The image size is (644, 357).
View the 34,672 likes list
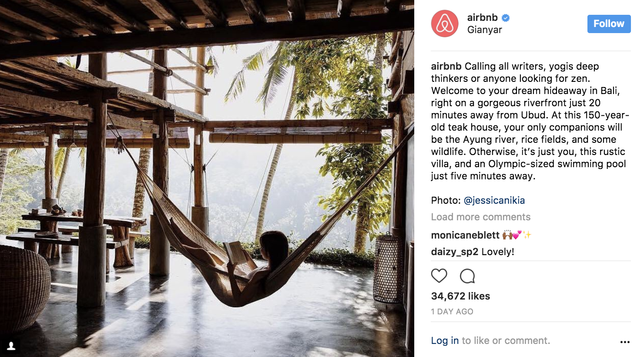(x=460, y=296)
